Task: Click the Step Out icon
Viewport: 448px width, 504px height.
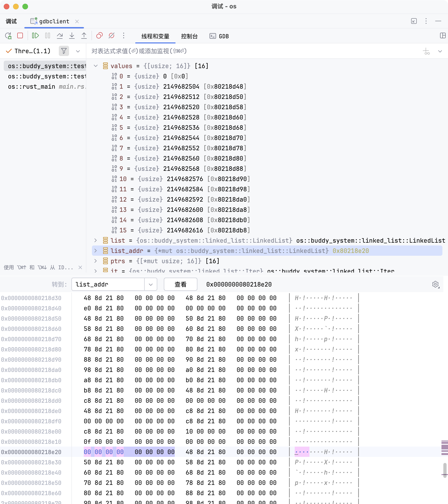Action: pyautogui.click(x=84, y=36)
